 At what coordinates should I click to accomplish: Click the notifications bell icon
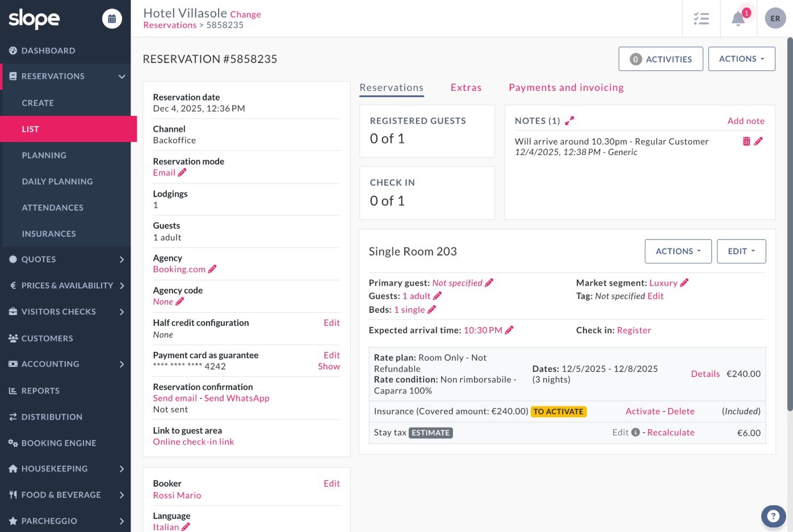click(738, 19)
